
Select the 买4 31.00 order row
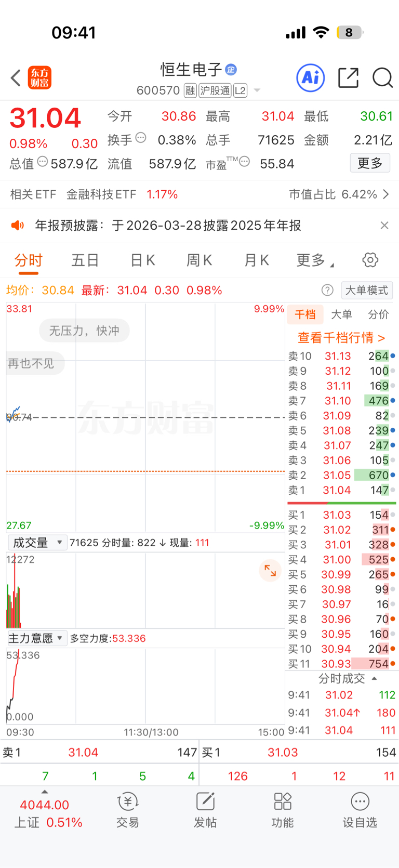341,559
